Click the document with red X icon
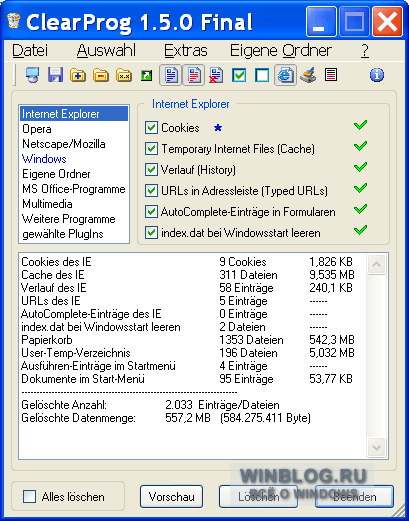The width and height of the screenshot is (409, 521). (216, 75)
